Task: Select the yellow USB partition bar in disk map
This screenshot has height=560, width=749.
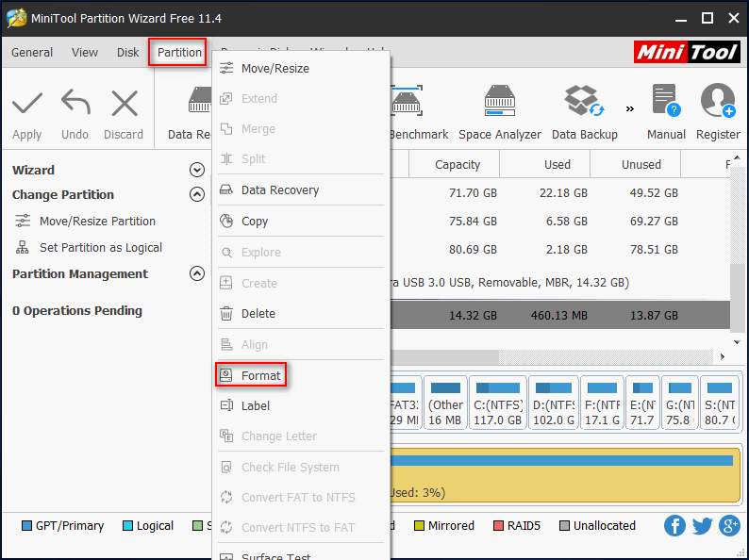Action: click(x=565, y=474)
